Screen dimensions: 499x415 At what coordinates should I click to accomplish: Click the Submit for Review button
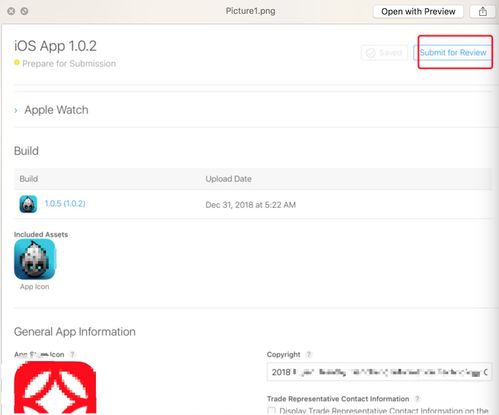453,53
